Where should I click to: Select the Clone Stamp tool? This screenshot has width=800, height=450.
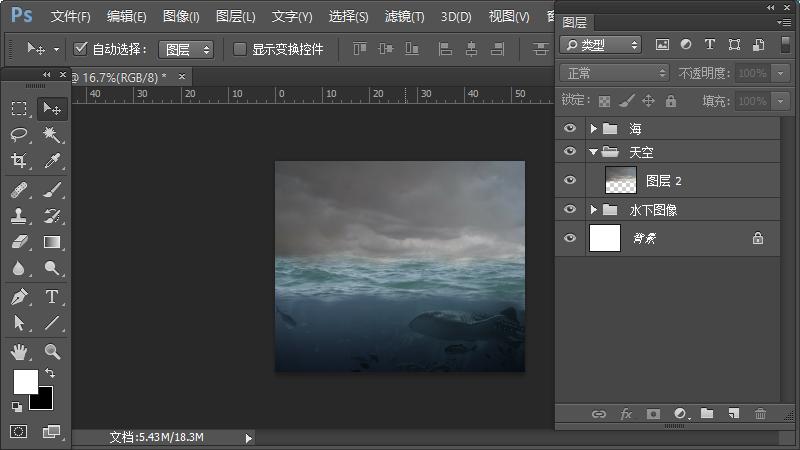pos(19,215)
